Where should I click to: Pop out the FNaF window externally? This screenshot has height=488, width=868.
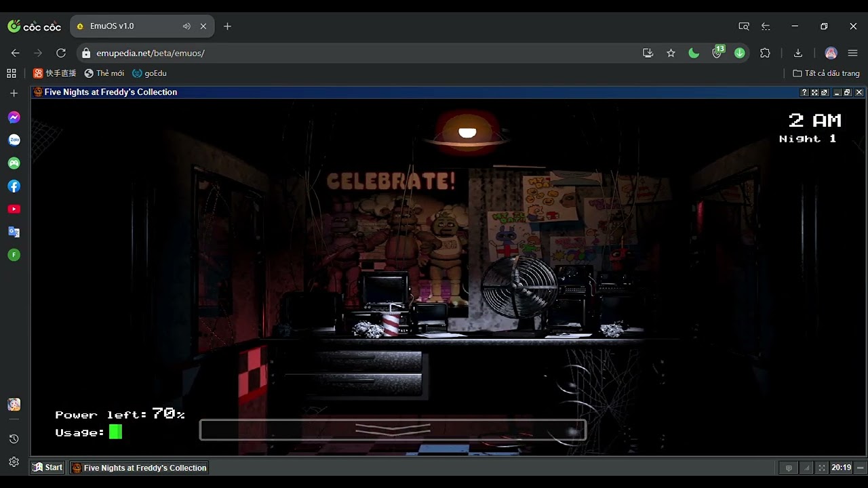[x=825, y=92]
